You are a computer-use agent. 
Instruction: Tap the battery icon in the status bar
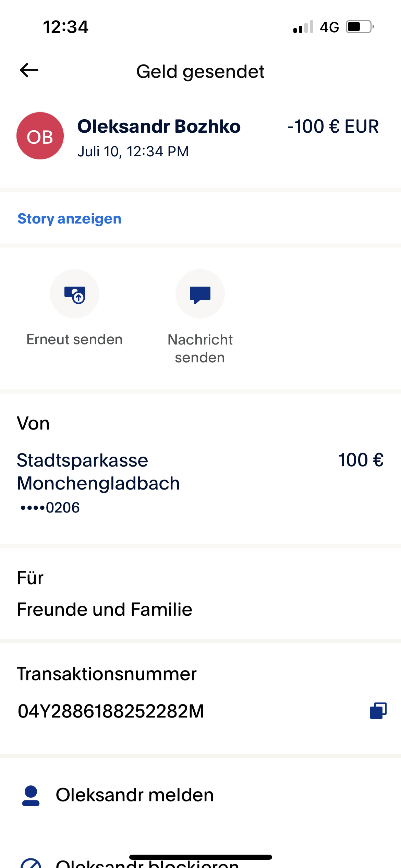pyautogui.click(x=359, y=27)
